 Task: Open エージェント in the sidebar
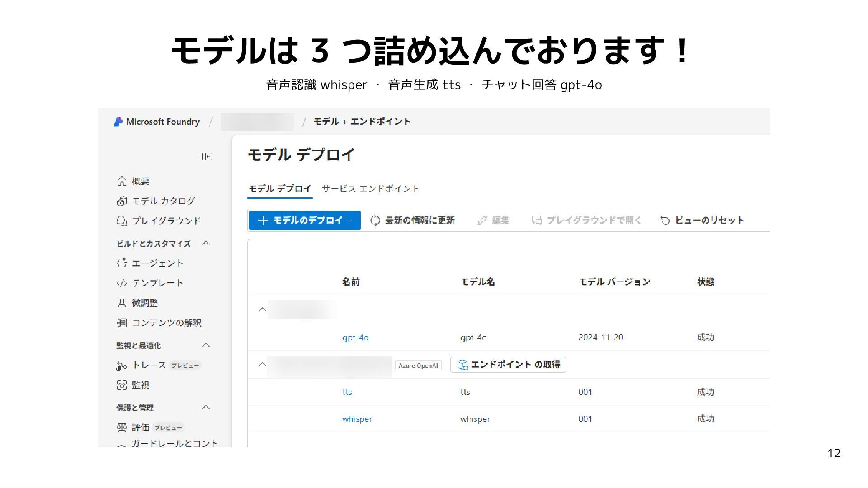157,263
